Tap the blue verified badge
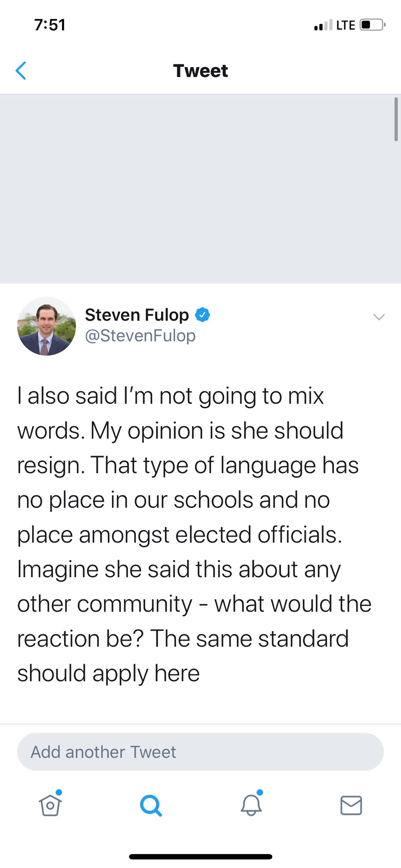 point(203,315)
